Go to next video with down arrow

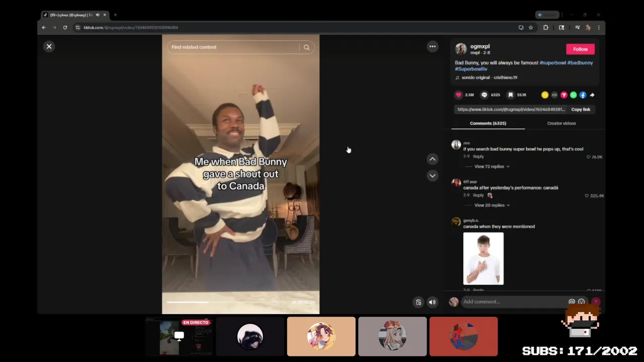pyautogui.click(x=432, y=175)
